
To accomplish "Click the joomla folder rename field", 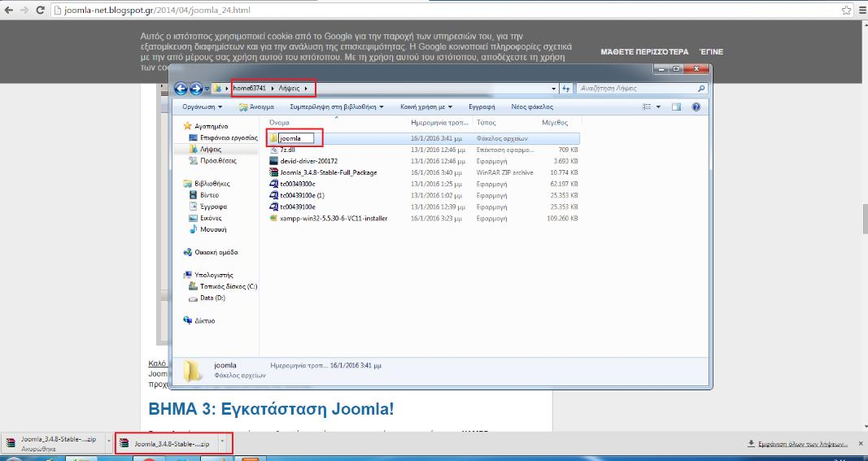I will click(296, 138).
